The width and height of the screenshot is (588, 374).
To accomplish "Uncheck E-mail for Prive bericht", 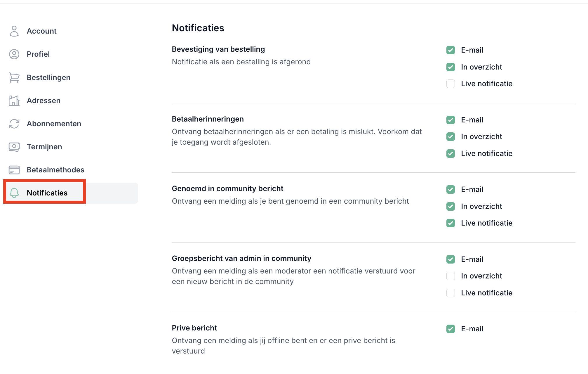I will (x=450, y=329).
